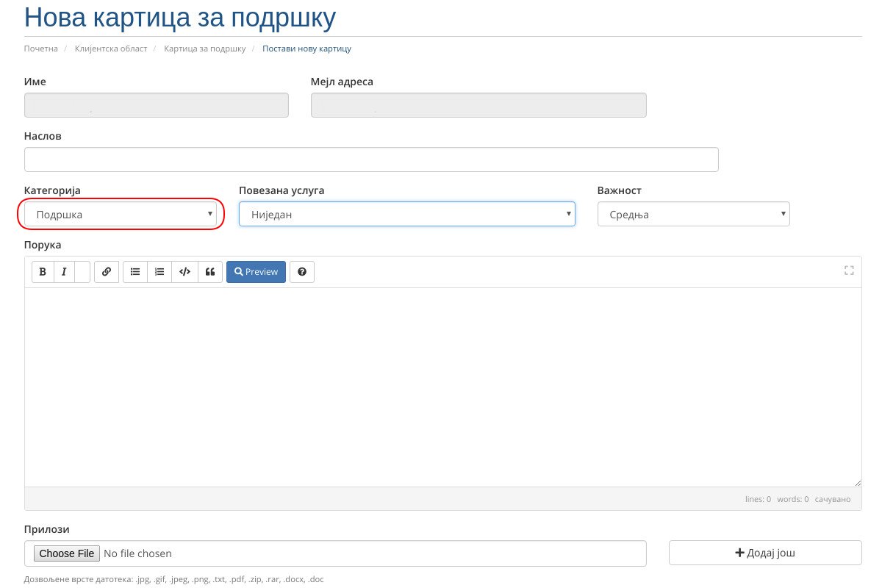
Task: Click the allowed file types note Дозвољене врсте датотека
Action: click(x=174, y=579)
